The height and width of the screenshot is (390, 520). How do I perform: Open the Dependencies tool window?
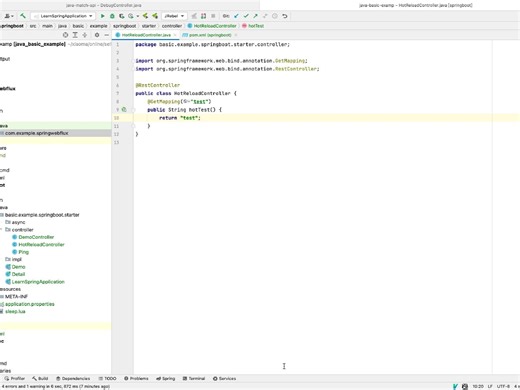point(73,378)
